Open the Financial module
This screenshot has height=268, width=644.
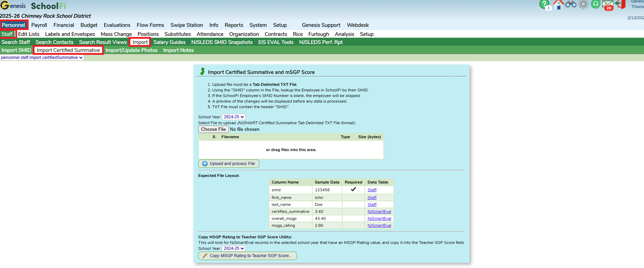click(64, 25)
